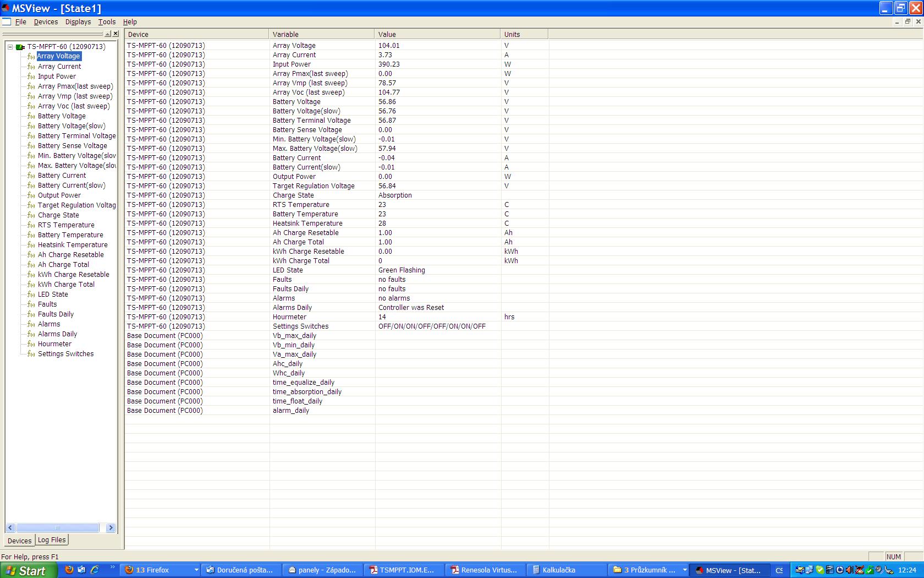Click the function icon beside Array Voltage
The image size is (924, 578).
point(31,57)
